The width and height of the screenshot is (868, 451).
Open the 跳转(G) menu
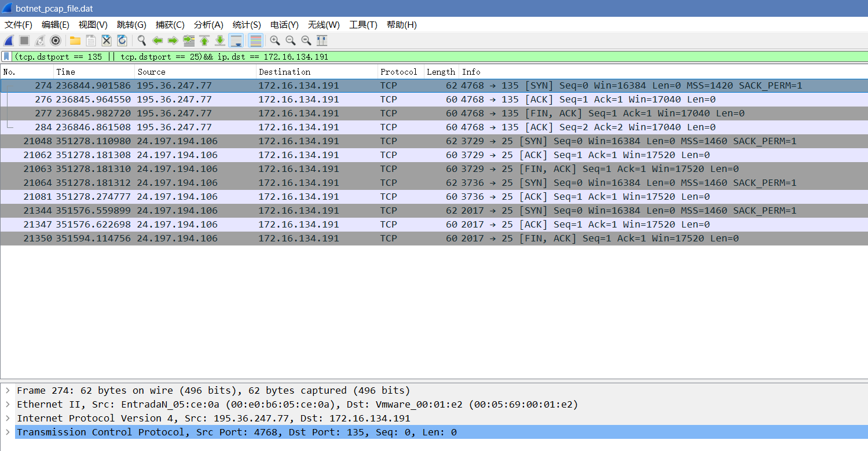click(131, 25)
